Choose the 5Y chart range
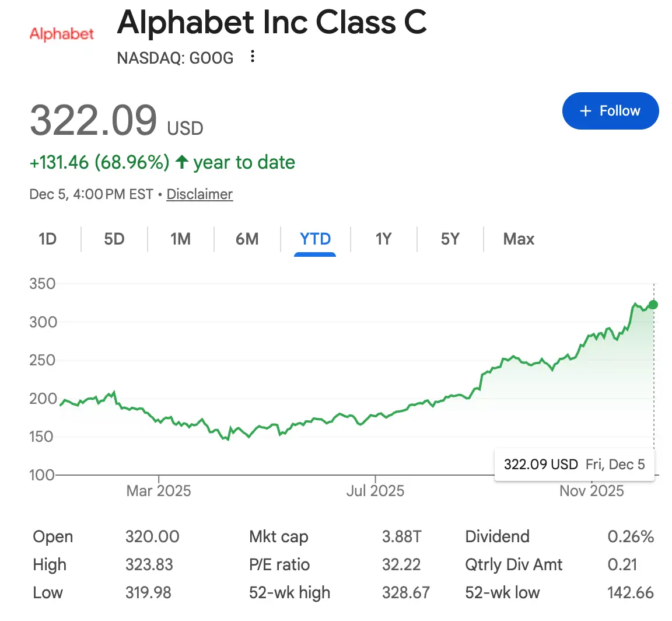Viewport: 672px width, 621px height. coord(450,239)
